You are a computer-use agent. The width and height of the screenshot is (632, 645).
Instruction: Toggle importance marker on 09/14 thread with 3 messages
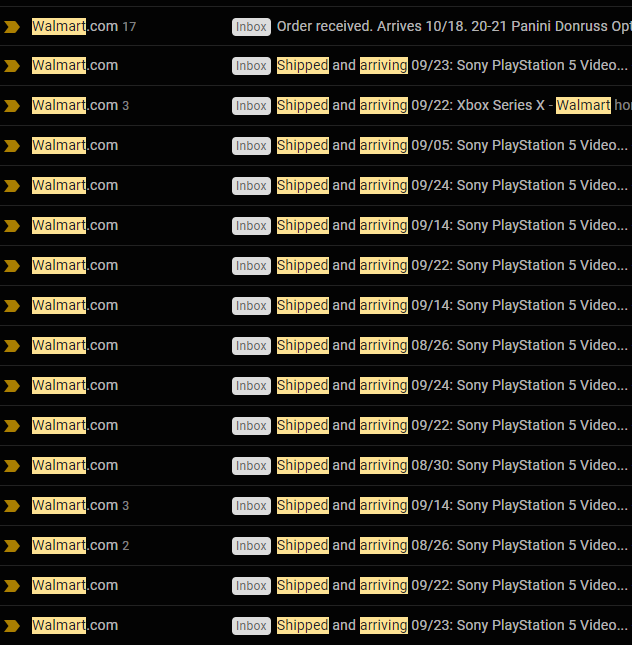12,506
